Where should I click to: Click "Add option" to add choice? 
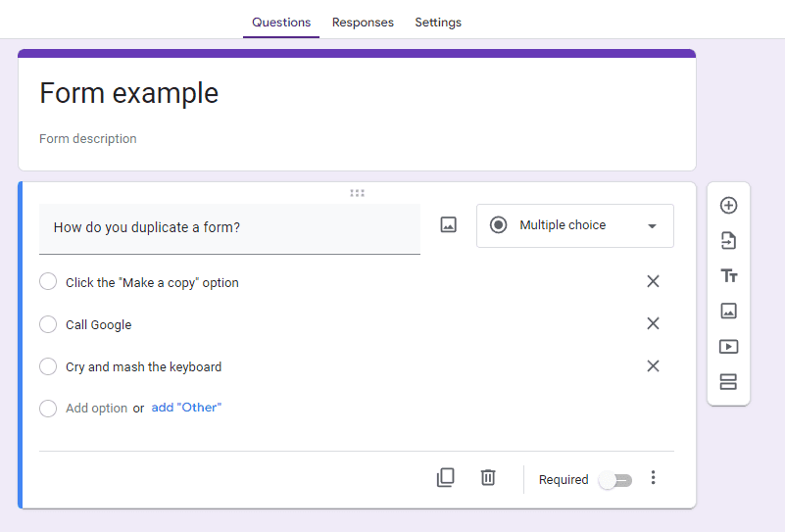pyautogui.click(x=96, y=409)
